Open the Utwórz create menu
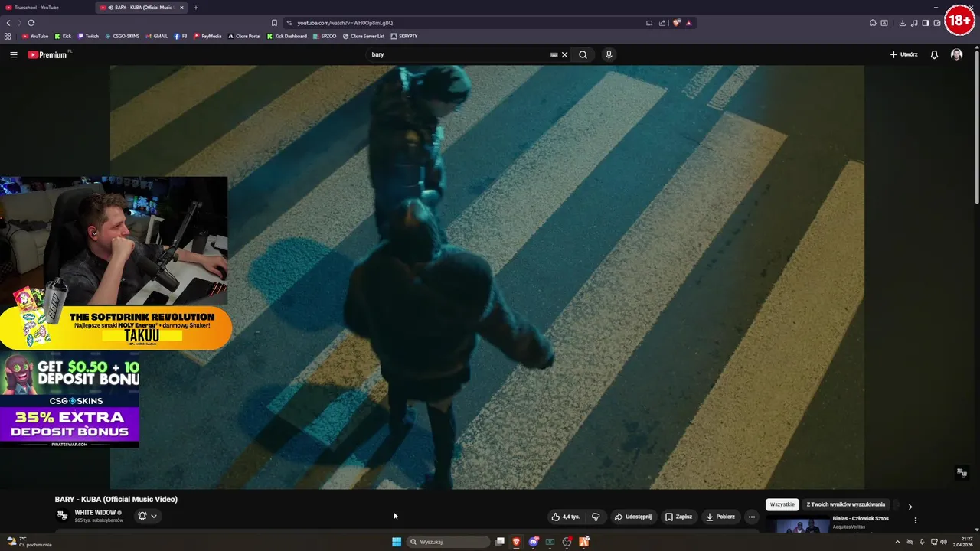The height and width of the screenshot is (551, 980). tap(903, 54)
